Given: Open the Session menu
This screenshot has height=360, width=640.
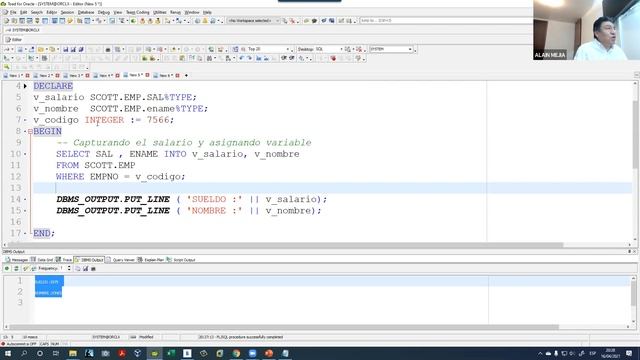Looking at the screenshot, I should tap(67, 12).
